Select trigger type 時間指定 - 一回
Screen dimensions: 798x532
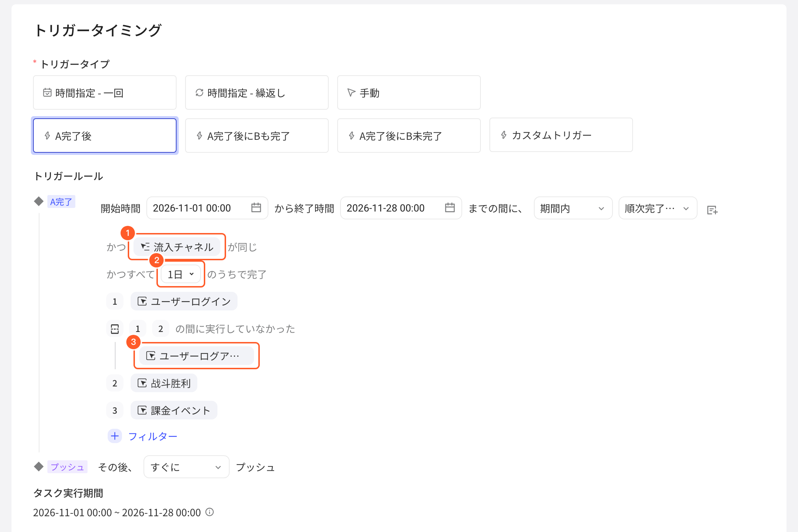tap(104, 93)
